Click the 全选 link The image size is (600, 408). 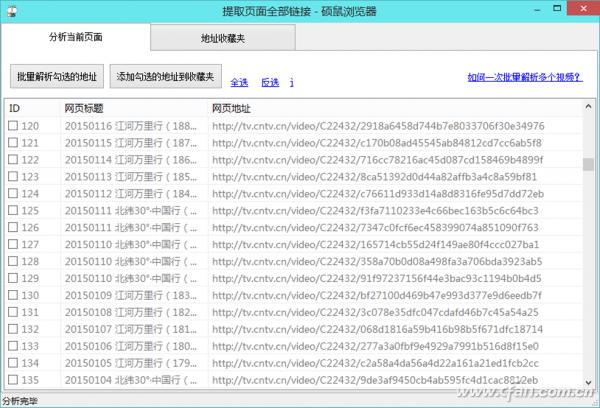coord(239,82)
